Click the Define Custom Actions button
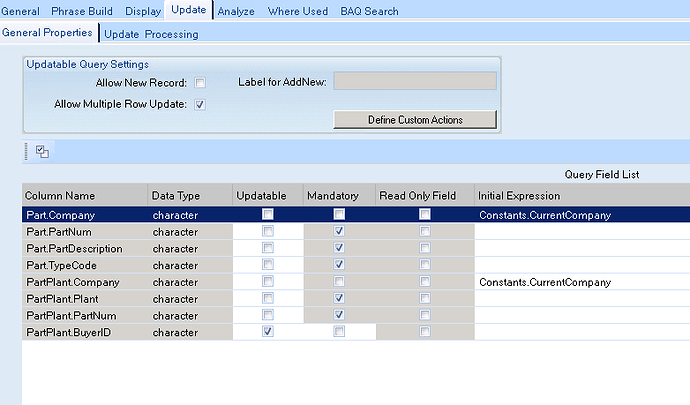The width and height of the screenshot is (690, 405). coord(415,120)
